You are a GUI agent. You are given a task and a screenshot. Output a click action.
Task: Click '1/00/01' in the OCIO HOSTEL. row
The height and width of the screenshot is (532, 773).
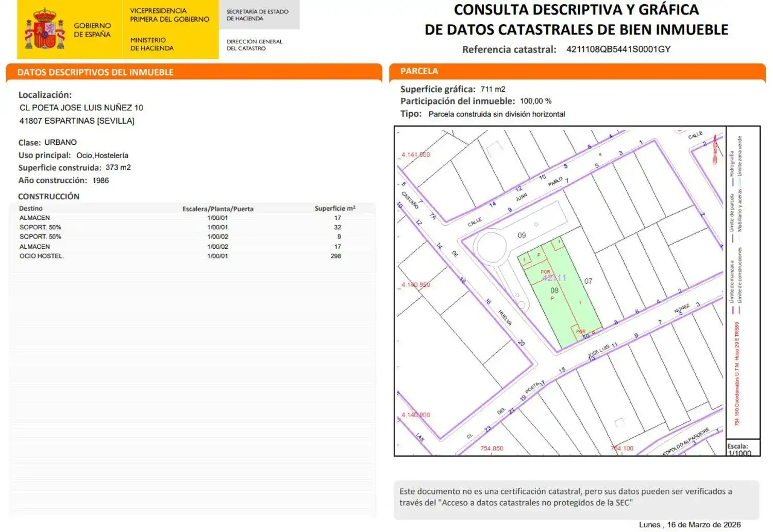click(217, 256)
